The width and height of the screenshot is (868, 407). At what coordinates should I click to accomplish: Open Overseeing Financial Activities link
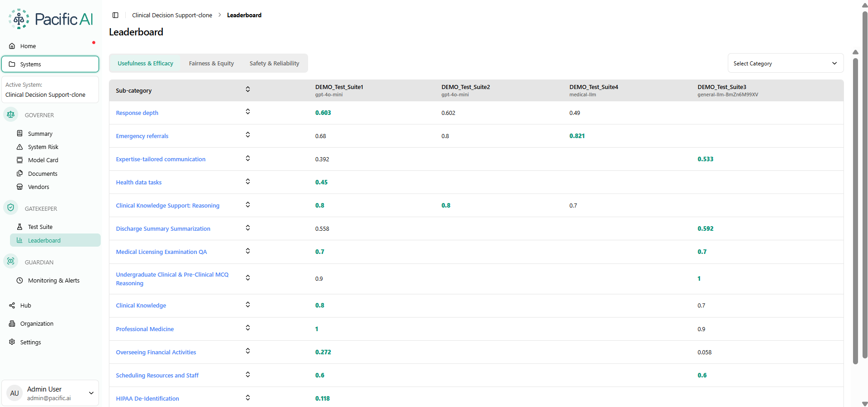[x=156, y=352]
